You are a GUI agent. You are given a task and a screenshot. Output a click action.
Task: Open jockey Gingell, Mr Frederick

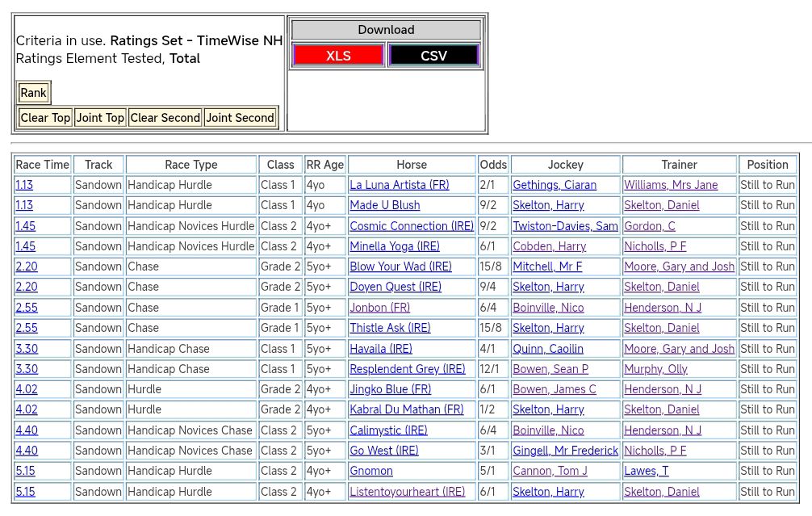coord(565,451)
